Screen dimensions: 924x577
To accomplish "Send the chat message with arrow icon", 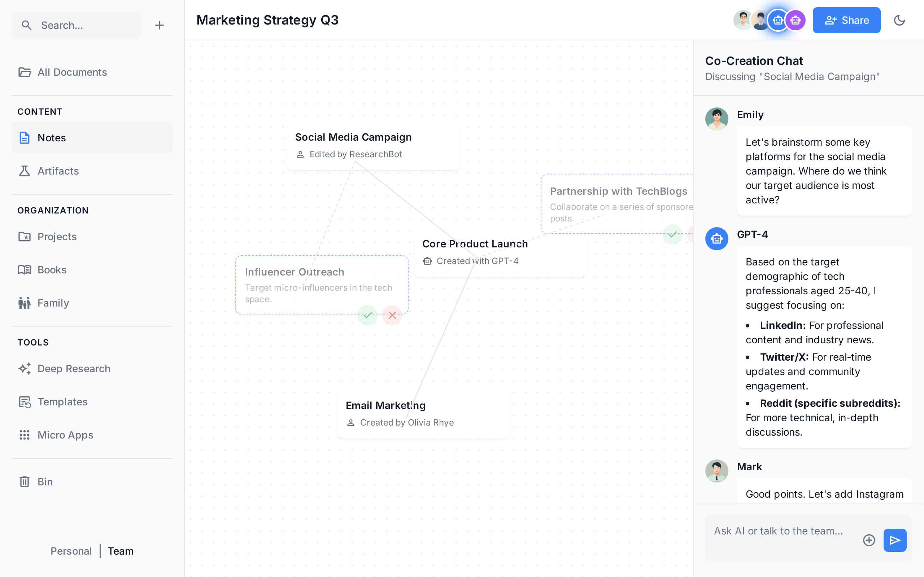I will (x=895, y=540).
